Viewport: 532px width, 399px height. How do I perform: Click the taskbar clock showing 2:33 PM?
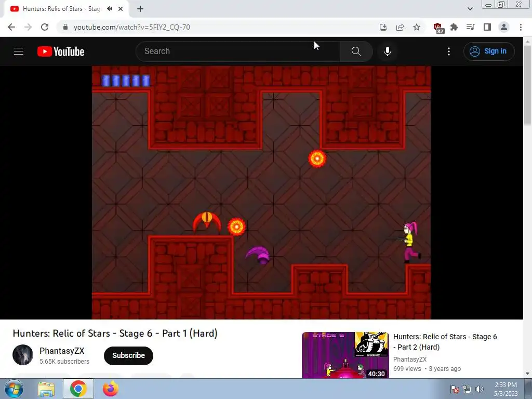tap(506, 389)
